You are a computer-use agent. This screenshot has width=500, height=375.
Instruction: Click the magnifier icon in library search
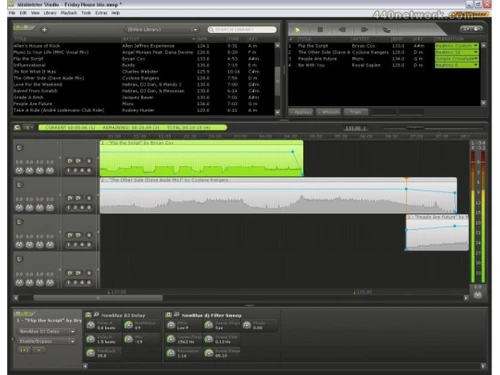[x=211, y=30]
